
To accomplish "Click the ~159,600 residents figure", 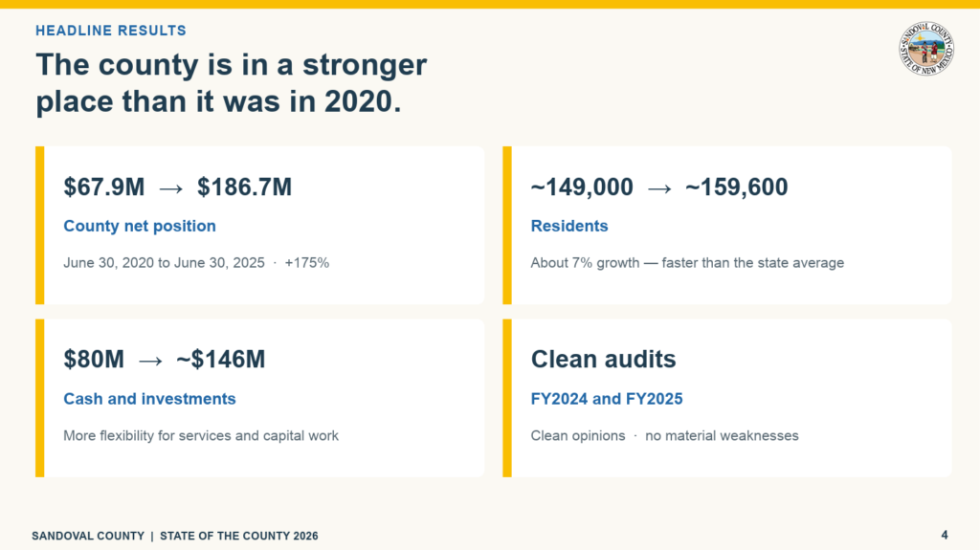I will pyautogui.click(x=736, y=187).
